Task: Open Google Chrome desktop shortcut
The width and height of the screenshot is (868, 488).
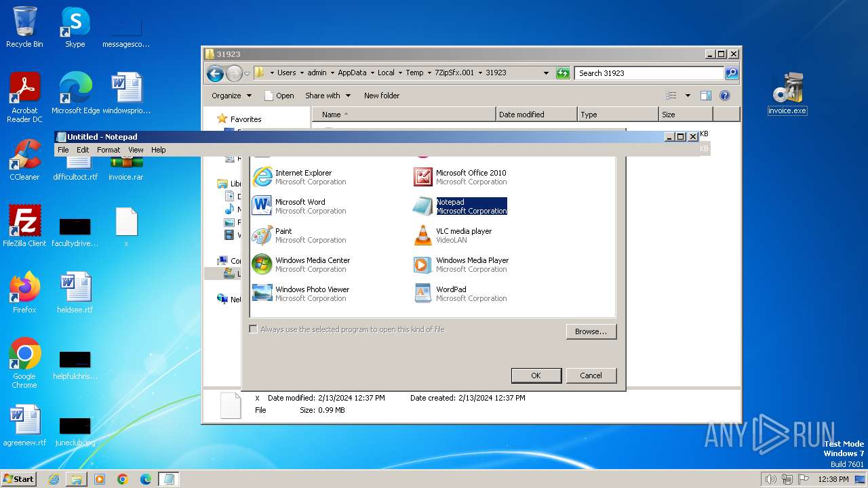Action: tap(24, 363)
